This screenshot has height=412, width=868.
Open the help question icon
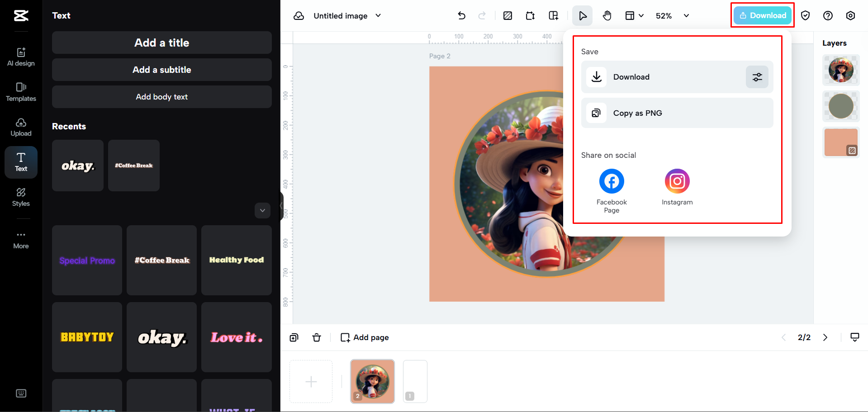tap(828, 16)
